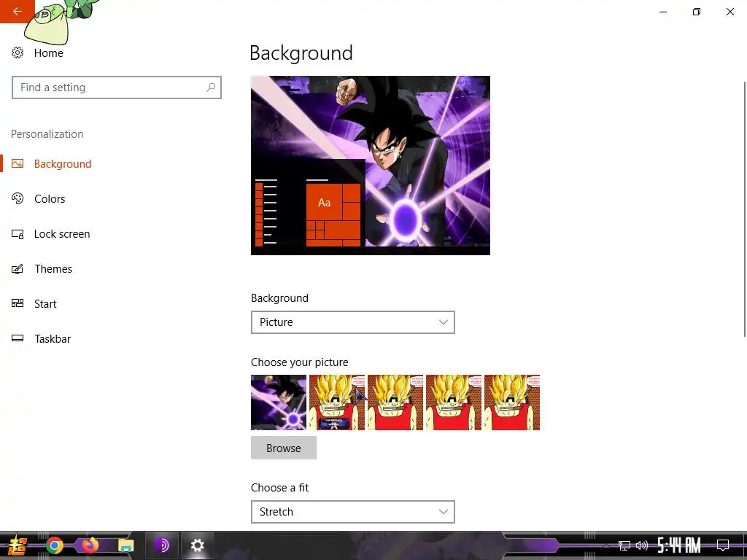Launch Google Chrome from the taskbar
747x560 pixels.
point(55,545)
